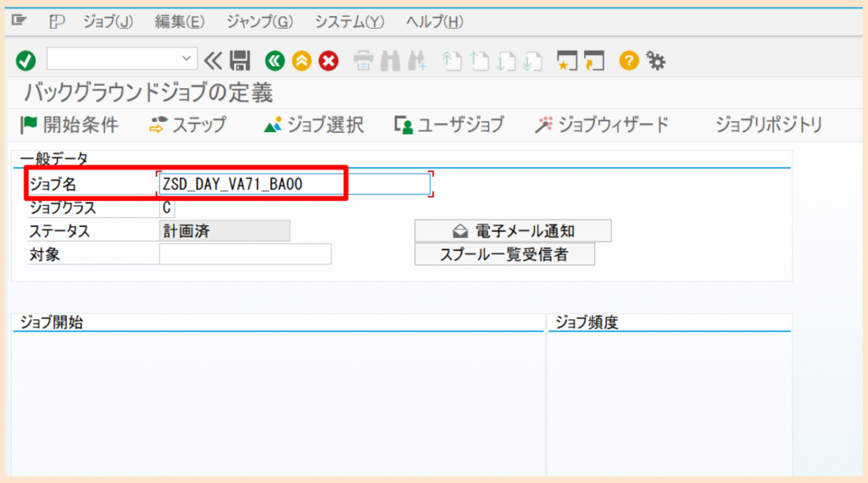Go to Previous Page icon
This screenshot has width=868, height=483.
pos(480,61)
